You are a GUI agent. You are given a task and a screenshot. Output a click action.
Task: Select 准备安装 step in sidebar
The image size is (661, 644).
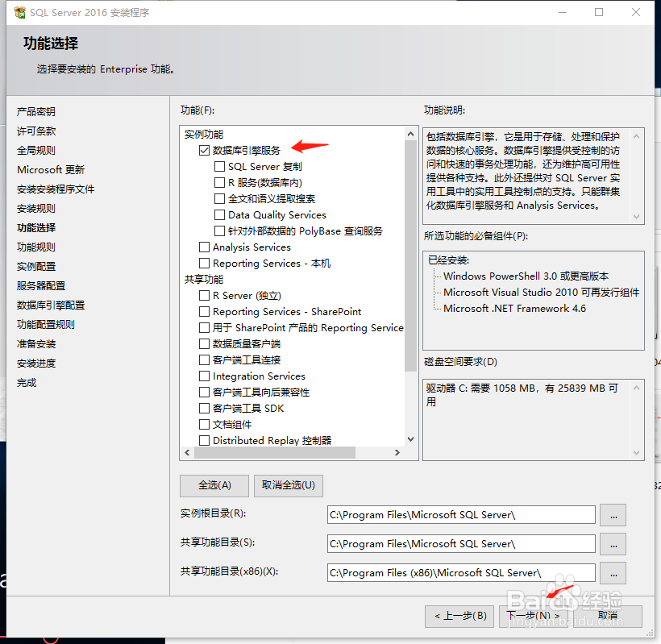[x=36, y=344]
